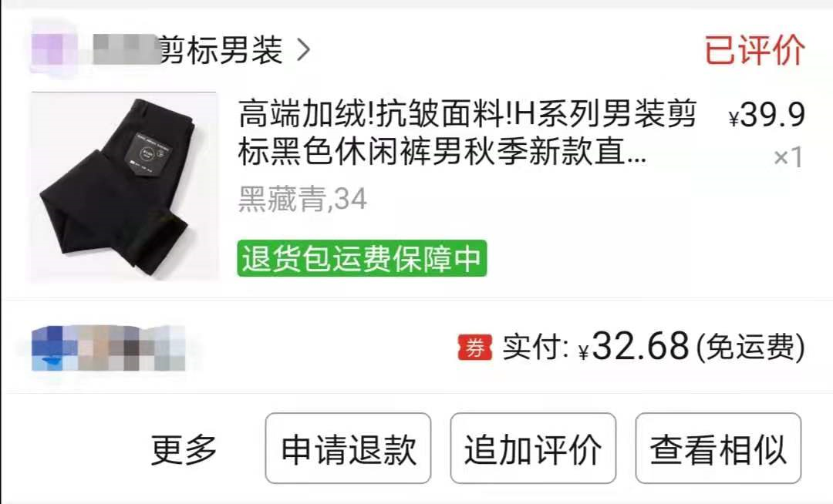Image resolution: width=833 pixels, height=504 pixels.
Task: Tap the ×1 quantity indicator
Action: click(x=787, y=157)
